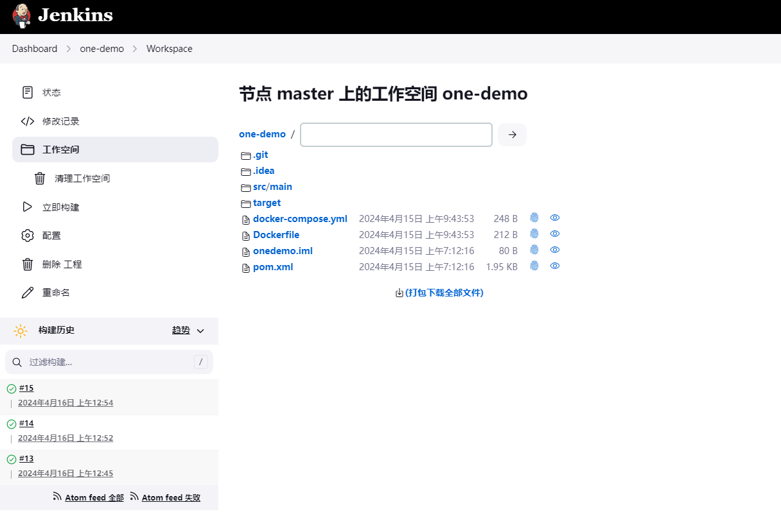This screenshot has height=532, width=781.
Task: Go to Dashboard breadcrumb
Action: point(35,49)
